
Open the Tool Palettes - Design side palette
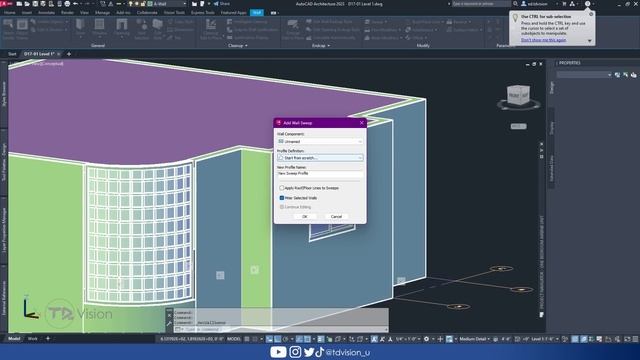tap(4, 162)
